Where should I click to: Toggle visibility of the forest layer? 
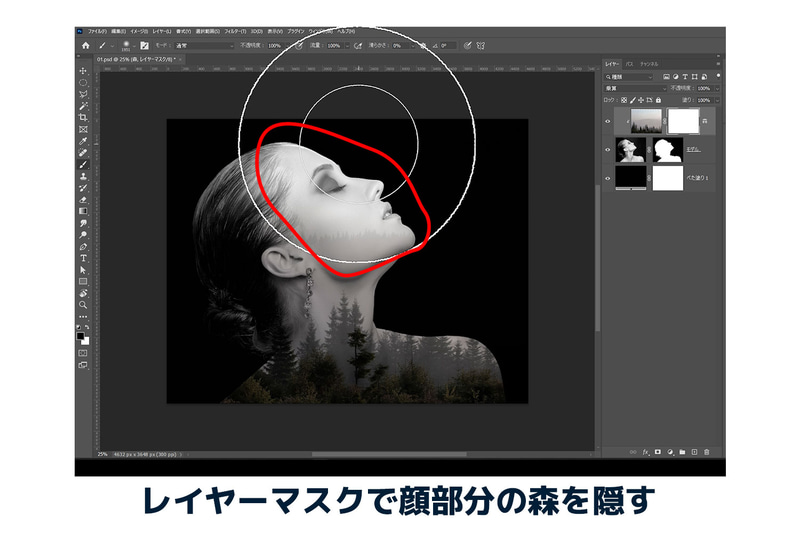click(x=608, y=121)
